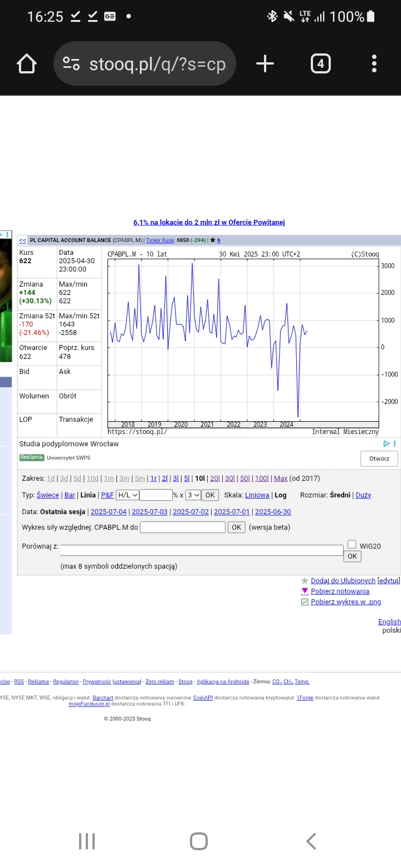Open the ustawienia privacy settings link
Screen dimensions: 401x868
point(127,682)
